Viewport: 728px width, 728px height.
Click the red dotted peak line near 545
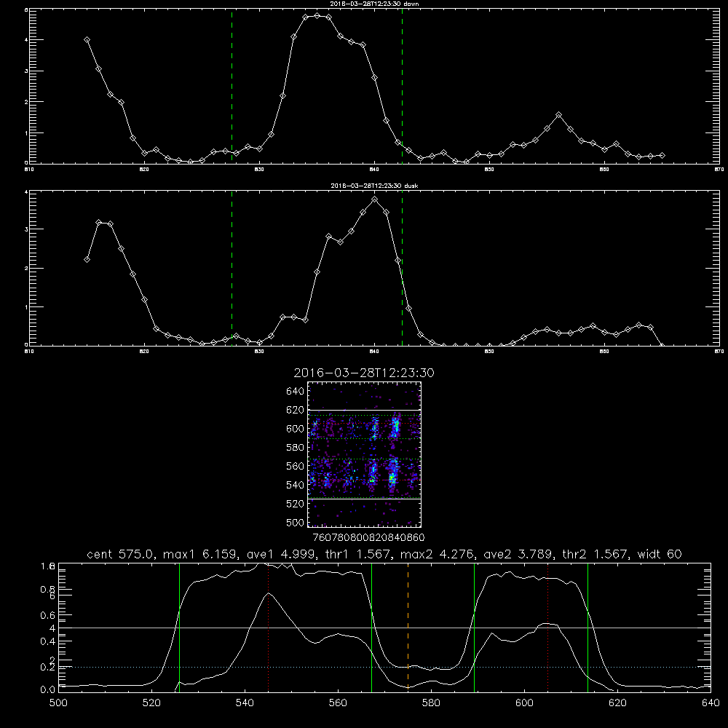tap(269, 628)
